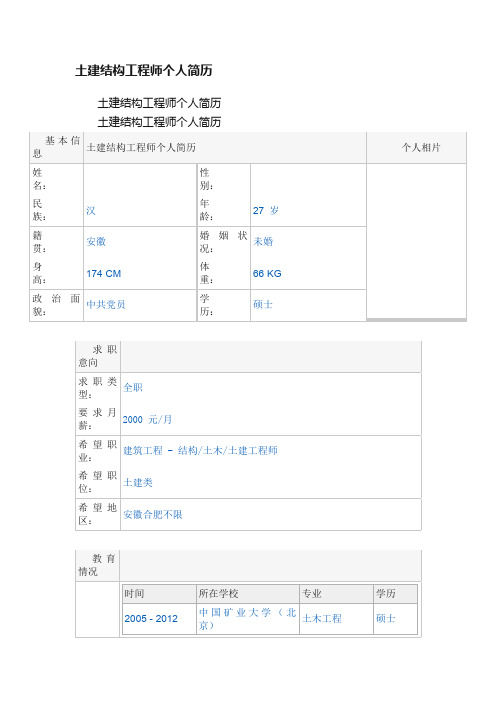Click the bold title 土建结构工程师个人简历
Viewport: 496px width, 702px height.
point(144,70)
